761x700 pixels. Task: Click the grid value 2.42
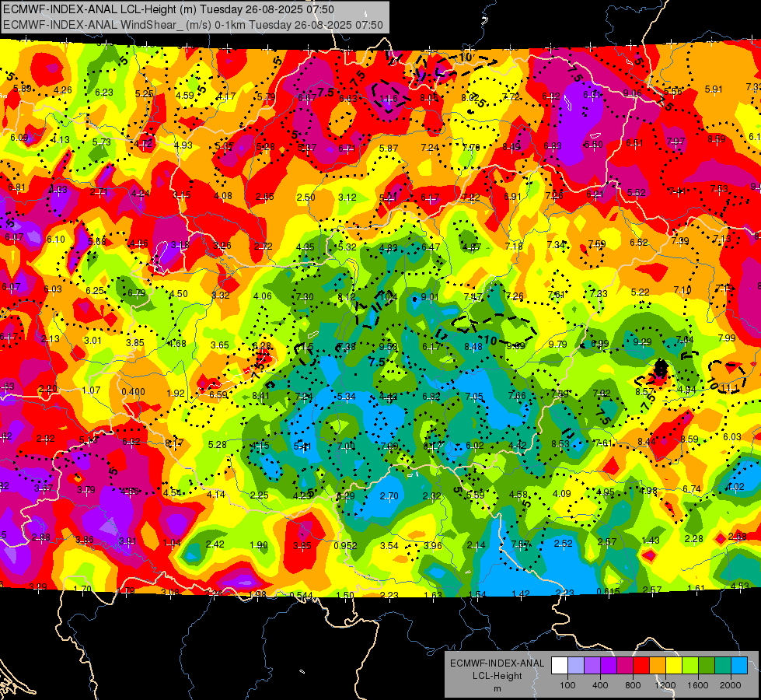tap(215, 544)
